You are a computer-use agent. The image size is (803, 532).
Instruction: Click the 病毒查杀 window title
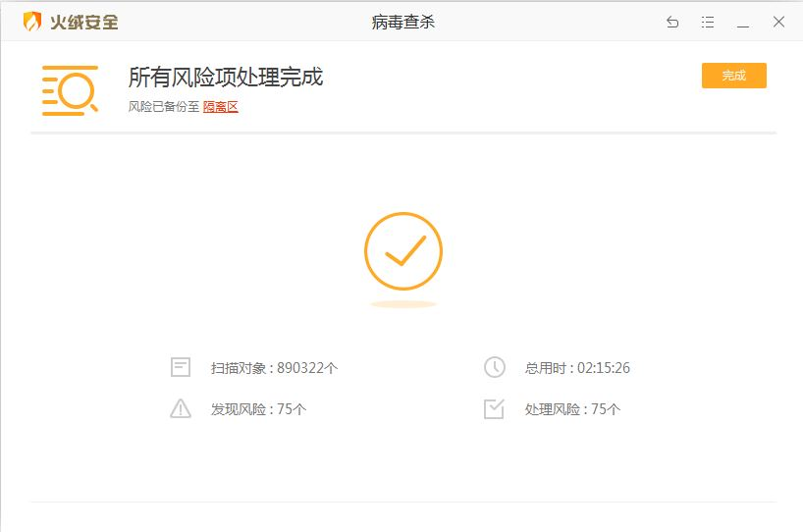coord(402,22)
